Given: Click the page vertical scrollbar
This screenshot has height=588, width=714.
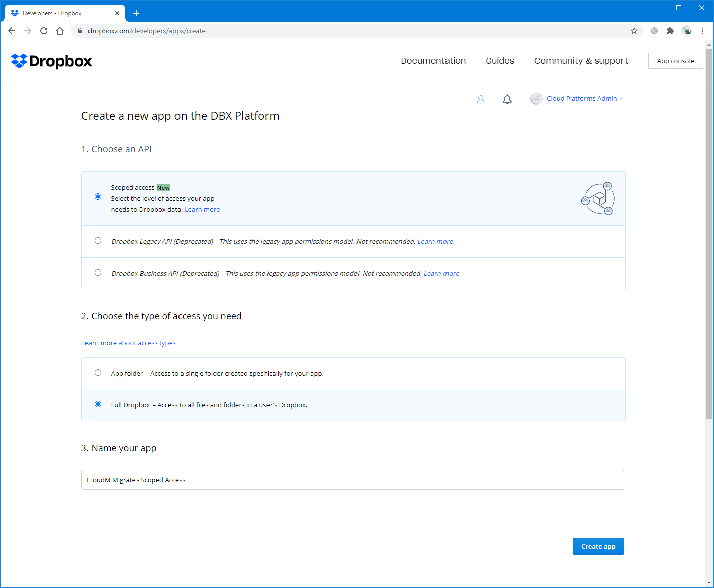Looking at the screenshot, I should pyautogui.click(x=709, y=234).
